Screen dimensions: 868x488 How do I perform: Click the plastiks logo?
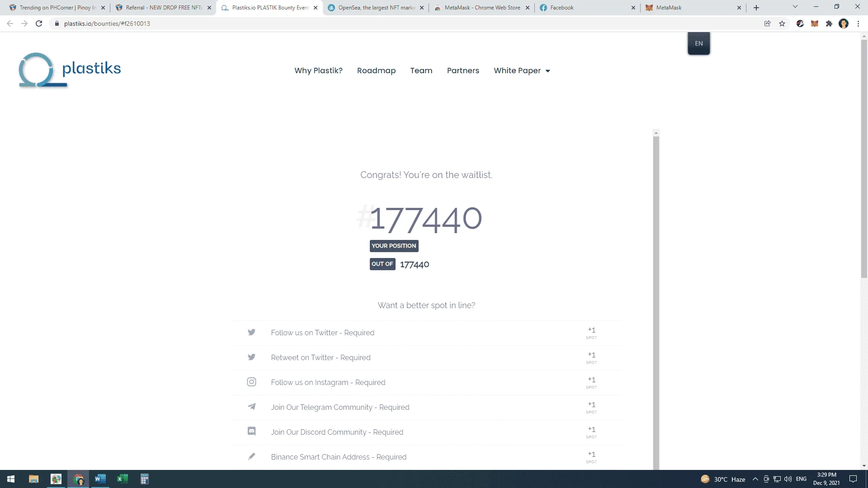pyautogui.click(x=70, y=70)
